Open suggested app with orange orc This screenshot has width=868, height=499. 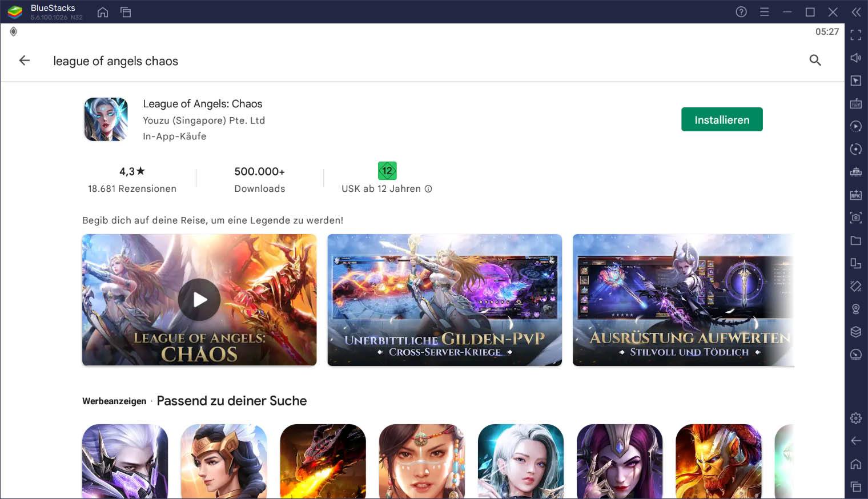718,461
